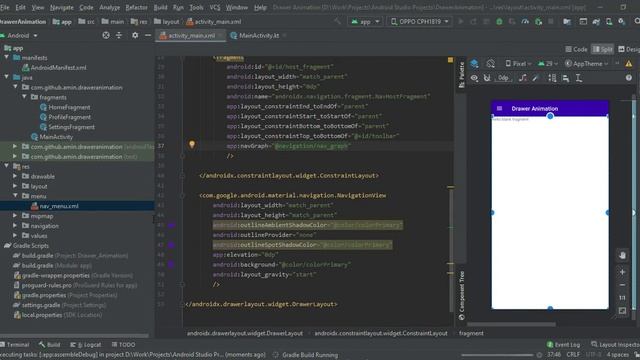Toggle the Component Tree side panel
The width and height of the screenshot is (640, 360).
coord(462,296)
